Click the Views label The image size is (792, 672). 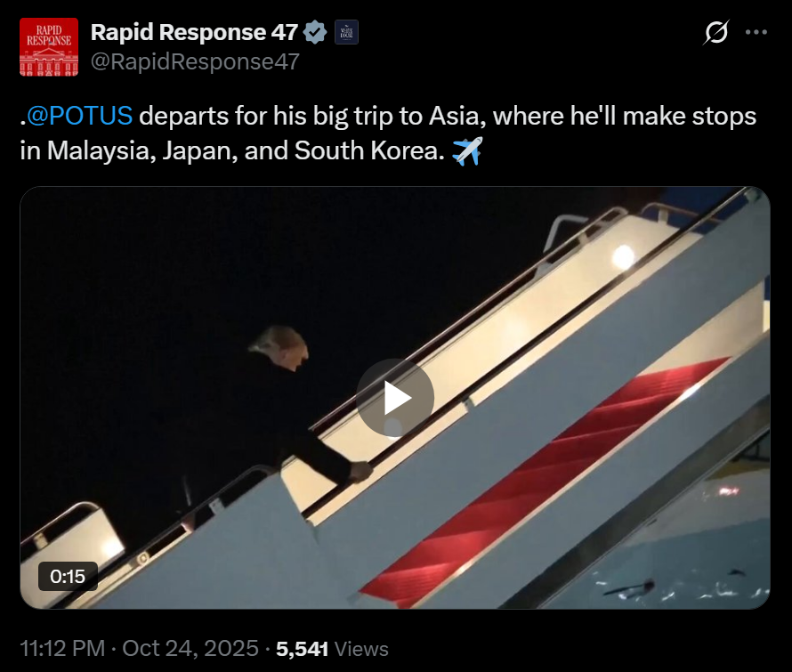coord(361,649)
